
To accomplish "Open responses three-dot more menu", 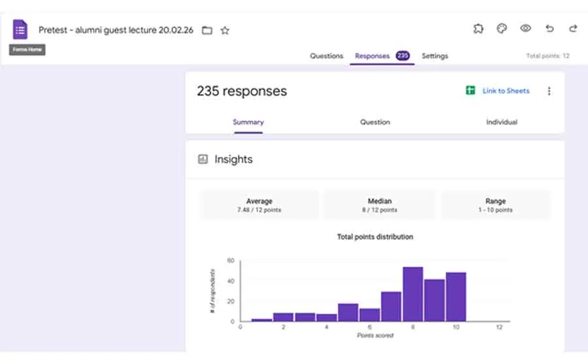I will tap(549, 91).
